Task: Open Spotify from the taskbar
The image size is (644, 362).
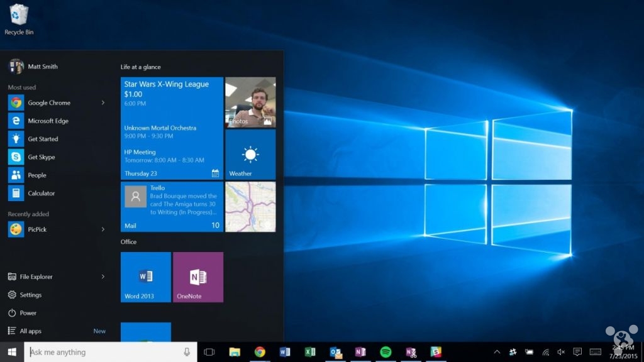Action: click(x=386, y=352)
